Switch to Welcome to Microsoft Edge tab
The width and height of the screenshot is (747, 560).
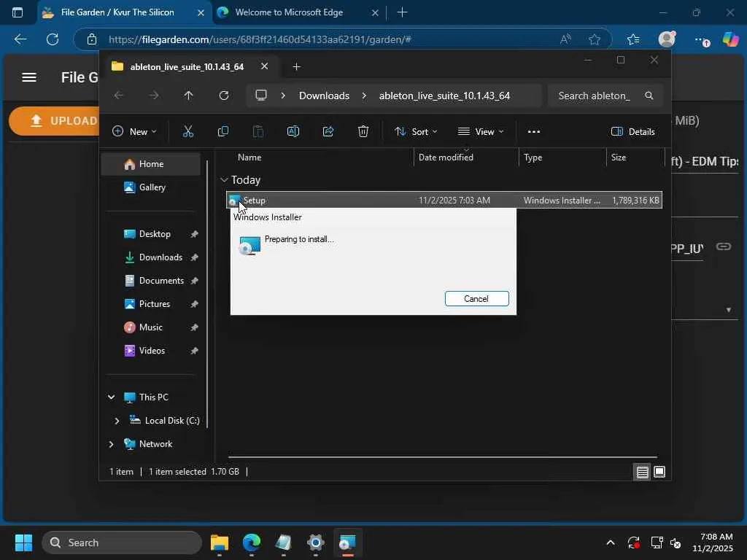[289, 12]
